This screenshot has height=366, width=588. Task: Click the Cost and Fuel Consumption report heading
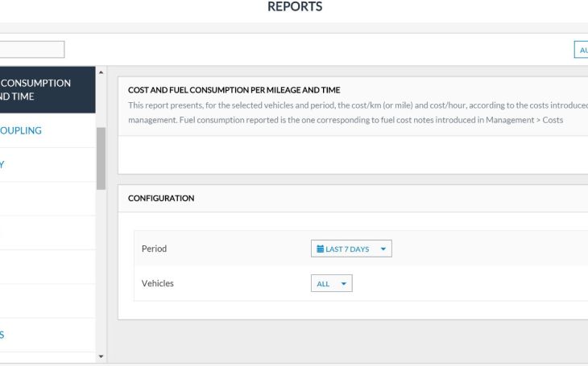pyautogui.click(x=234, y=90)
